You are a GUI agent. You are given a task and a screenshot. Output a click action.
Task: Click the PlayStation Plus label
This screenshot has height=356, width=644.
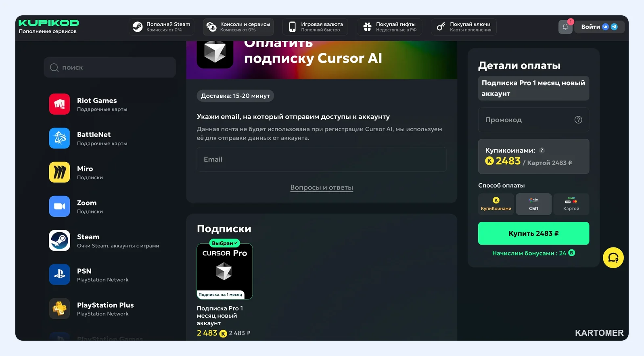coord(105,305)
